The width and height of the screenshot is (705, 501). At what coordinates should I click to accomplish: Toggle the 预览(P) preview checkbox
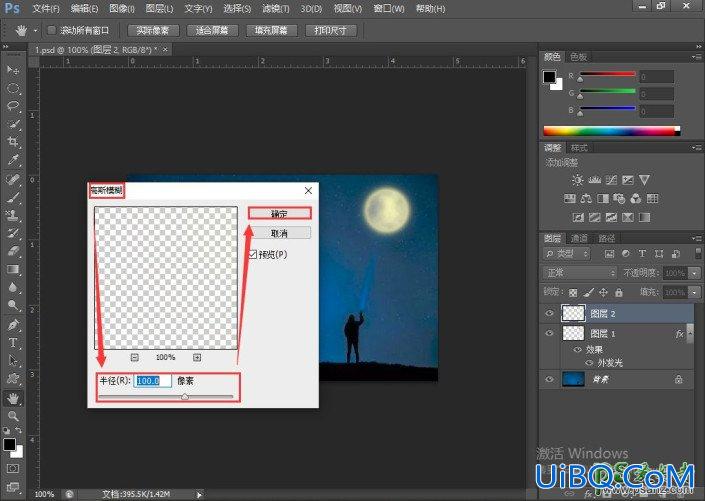click(x=253, y=255)
